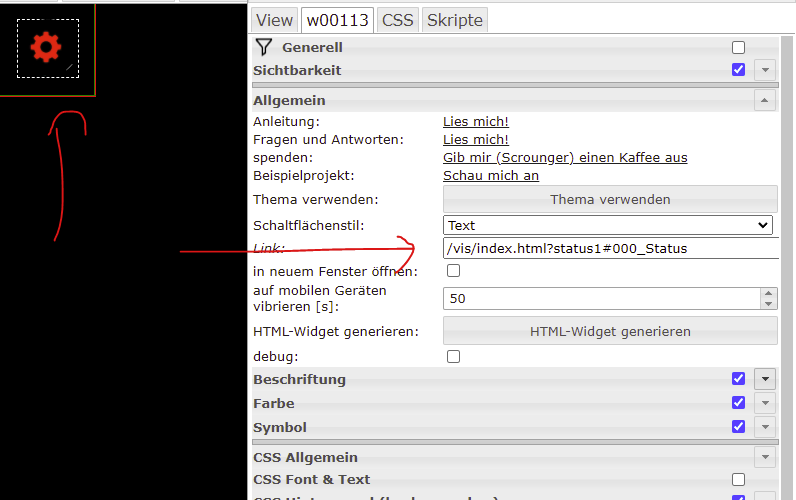Tick 'in neuem Fenster öffnen' checkbox
Screen dimensions: 796x500
(453, 271)
